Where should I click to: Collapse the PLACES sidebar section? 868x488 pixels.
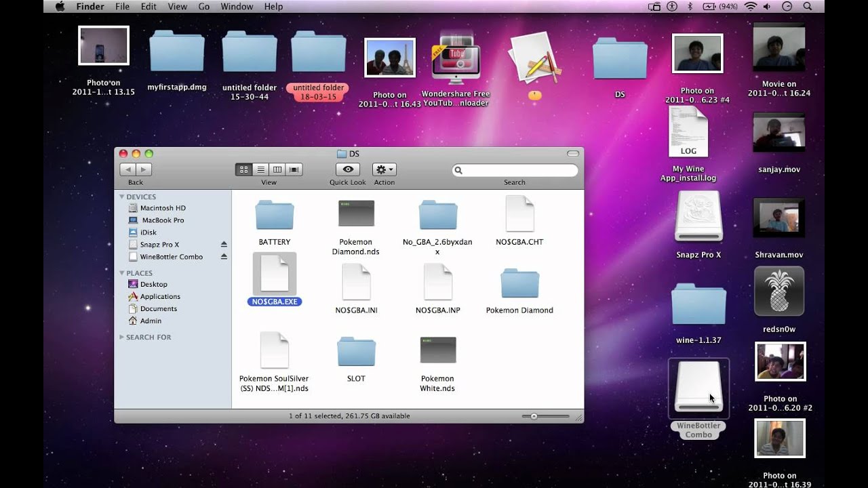point(122,273)
